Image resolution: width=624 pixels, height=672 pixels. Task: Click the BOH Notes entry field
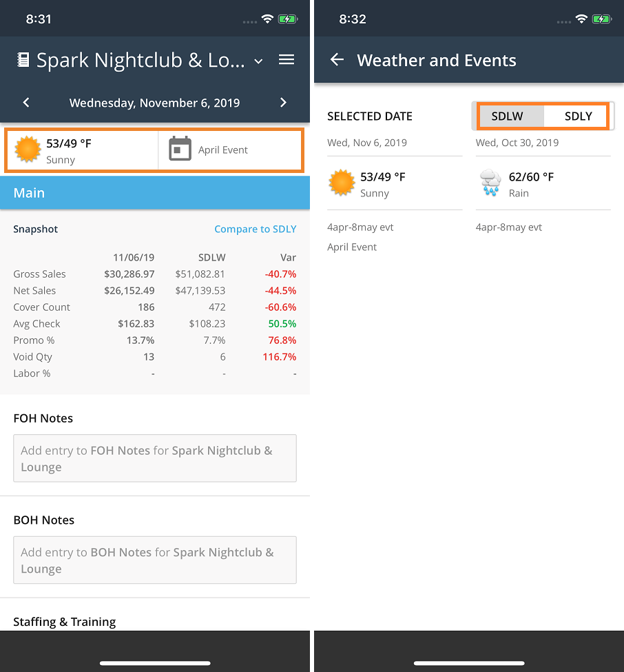click(x=155, y=560)
